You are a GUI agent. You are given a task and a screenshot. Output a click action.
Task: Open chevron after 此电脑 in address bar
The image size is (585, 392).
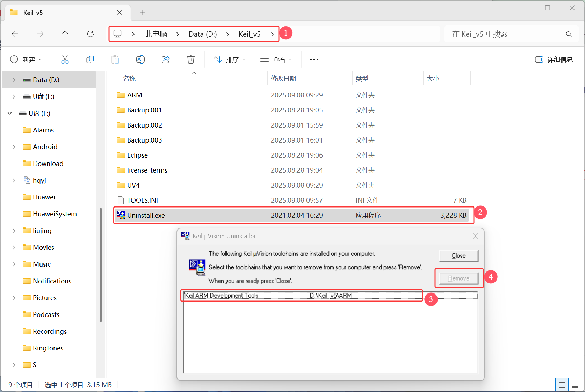[x=178, y=34]
